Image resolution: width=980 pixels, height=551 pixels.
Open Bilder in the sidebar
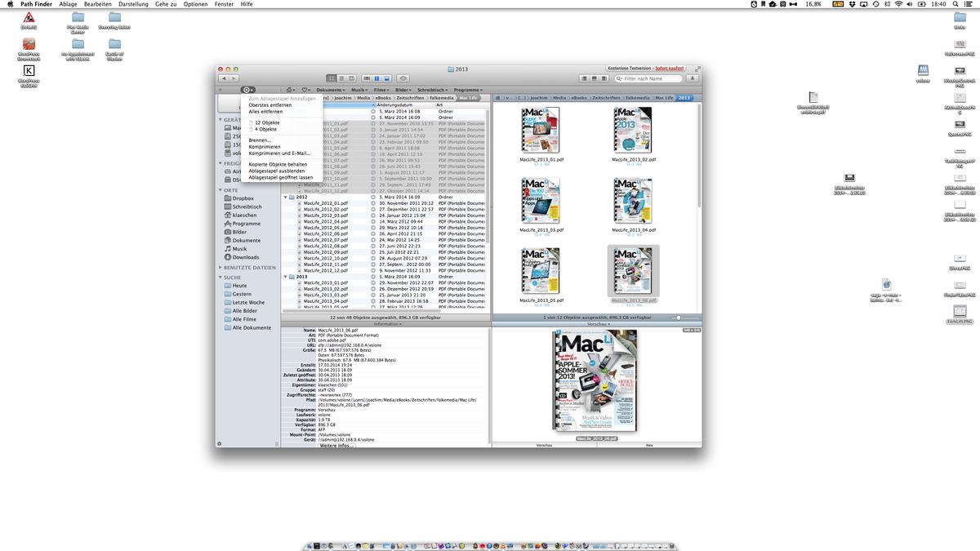[239, 232]
